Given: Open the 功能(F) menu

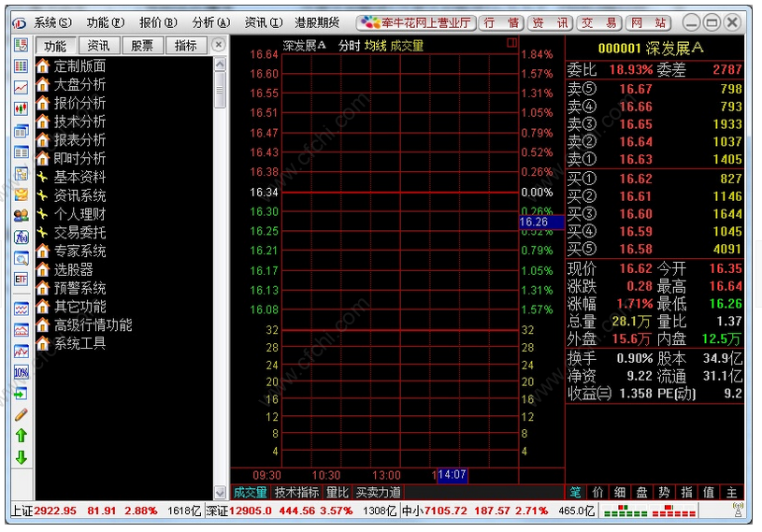Looking at the screenshot, I should coord(106,22).
